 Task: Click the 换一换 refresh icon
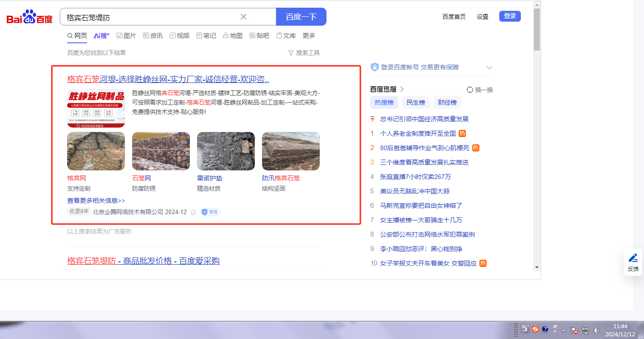point(469,90)
